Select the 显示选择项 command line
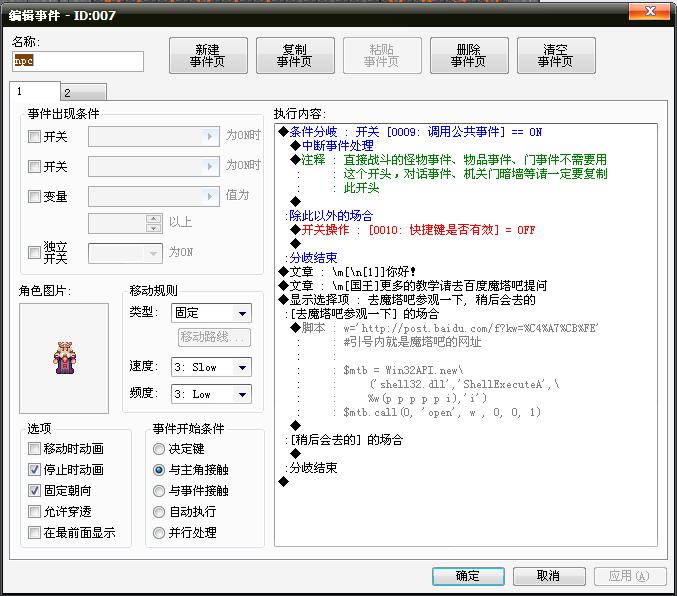Image resolution: width=677 pixels, height=596 pixels. click(407, 300)
